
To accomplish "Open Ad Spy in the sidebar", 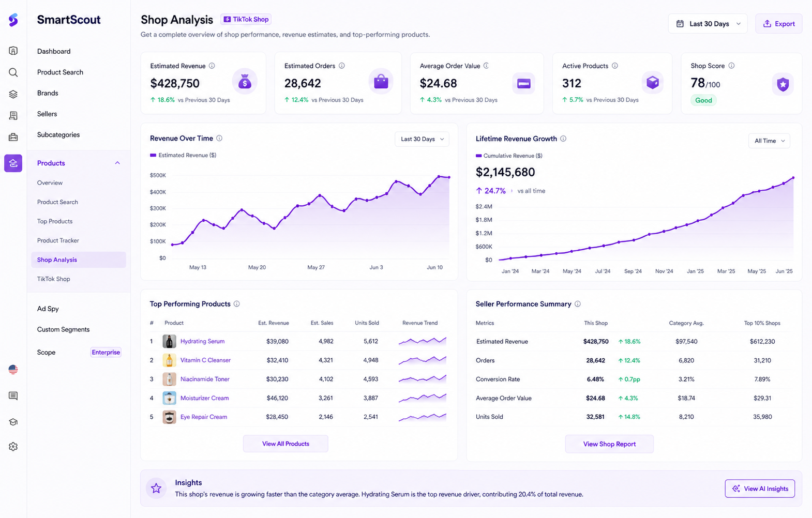I will click(48, 309).
